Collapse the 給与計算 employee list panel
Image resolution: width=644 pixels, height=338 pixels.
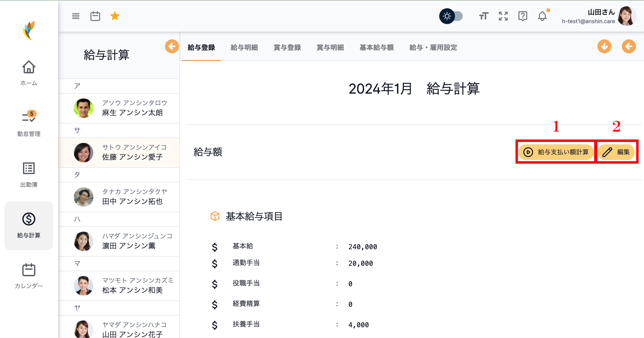tap(172, 46)
